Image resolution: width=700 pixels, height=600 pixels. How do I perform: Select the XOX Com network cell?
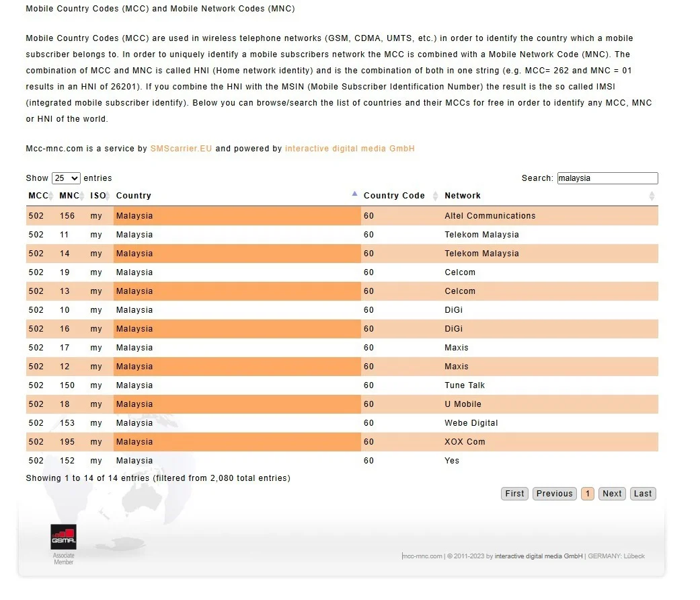550,442
